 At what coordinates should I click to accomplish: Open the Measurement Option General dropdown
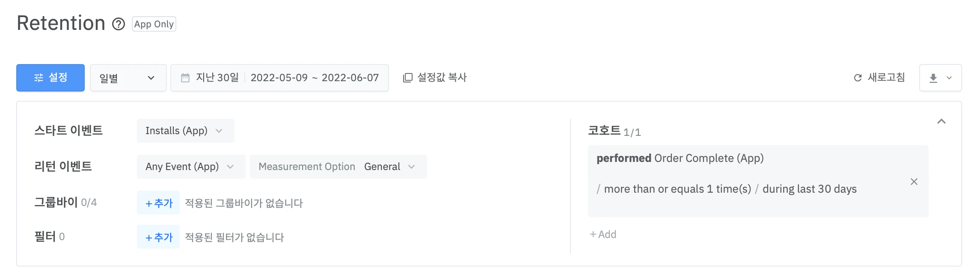pyautogui.click(x=338, y=167)
